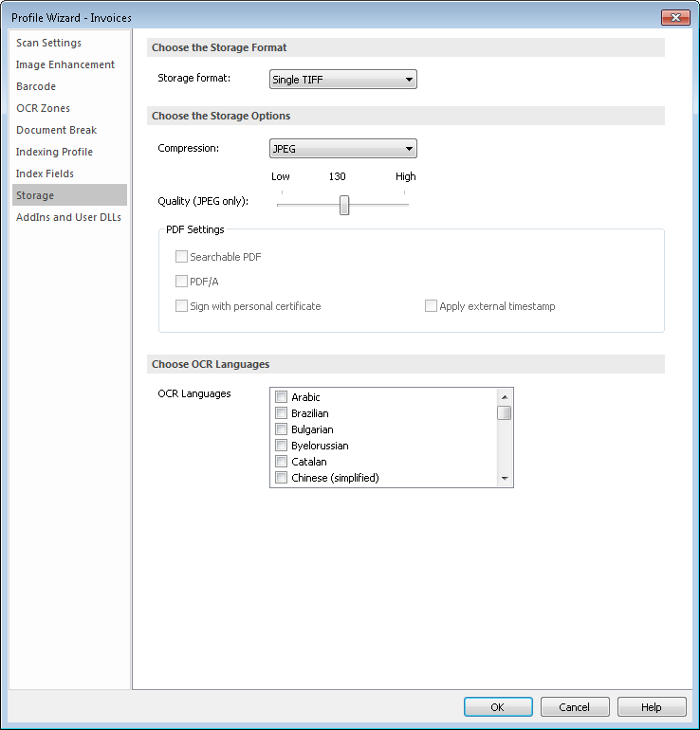Click OCR languages scroll down arrow

point(505,478)
